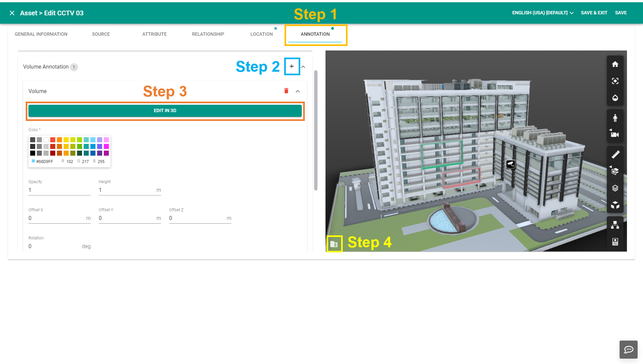Viewport: 643px width, 364px height.
Task: Click the home view icon in 3D viewer
Action: pos(615,64)
